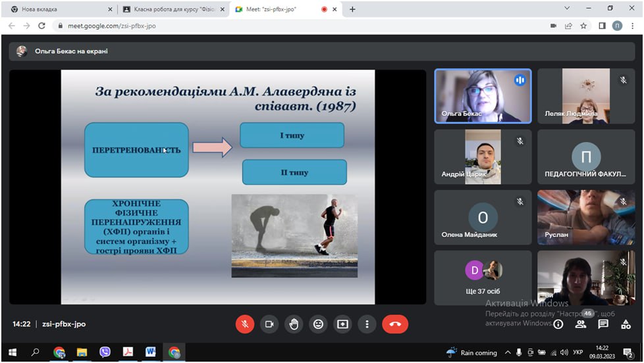Open the Activities panel icon
Viewport: 644px width, 363px height.
626,324
